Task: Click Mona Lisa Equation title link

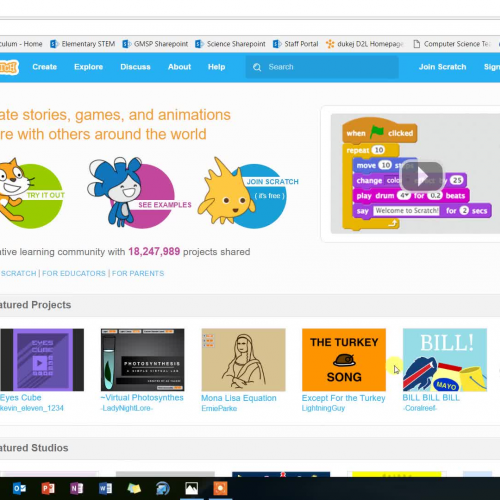Action: click(239, 398)
